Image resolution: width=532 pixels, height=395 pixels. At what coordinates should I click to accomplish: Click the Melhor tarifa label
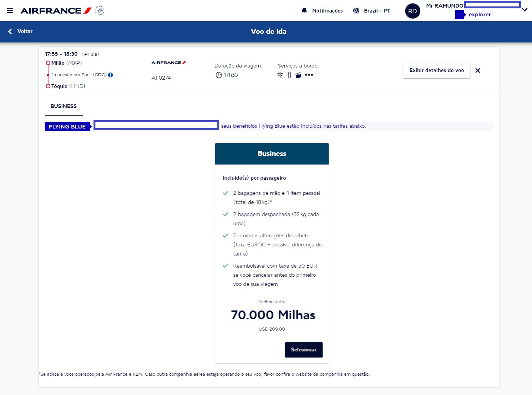pos(272,302)
